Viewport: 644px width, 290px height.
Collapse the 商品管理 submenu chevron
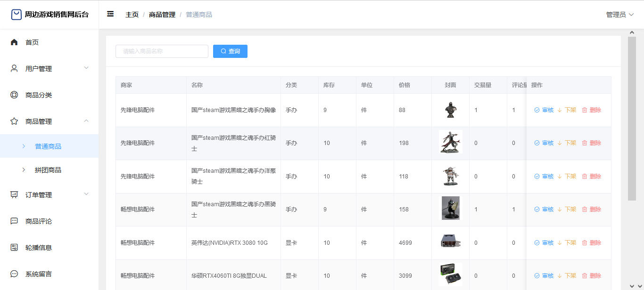pyautogui.click(x=86, y=121)
